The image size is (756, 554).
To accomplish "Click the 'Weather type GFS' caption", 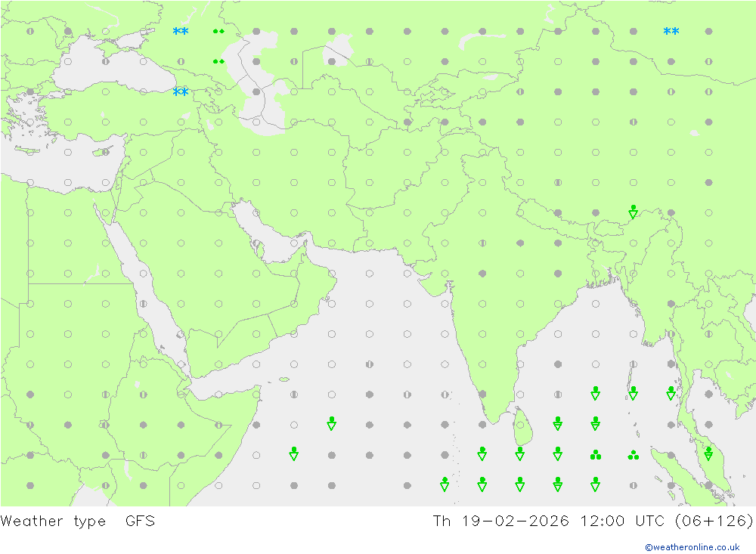I will point(78,522).
